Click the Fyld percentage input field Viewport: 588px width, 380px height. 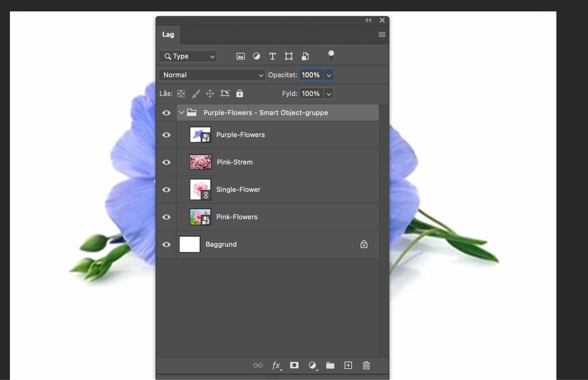point(311,94)
